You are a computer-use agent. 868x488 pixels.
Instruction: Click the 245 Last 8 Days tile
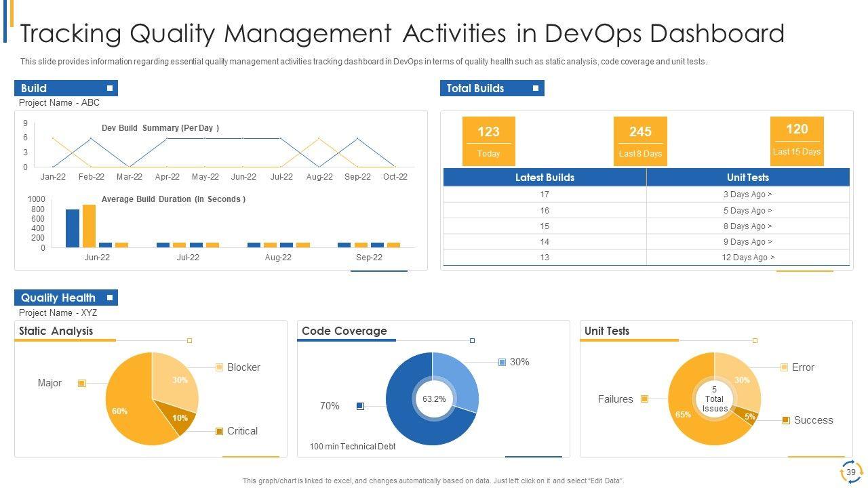click(x=640, y=141)
